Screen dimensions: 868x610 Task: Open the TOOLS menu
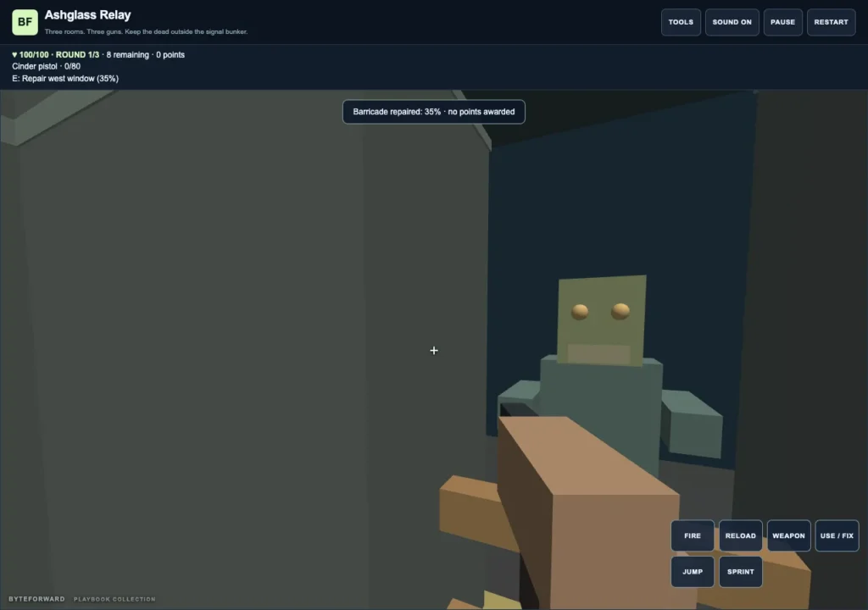[681, 22]
